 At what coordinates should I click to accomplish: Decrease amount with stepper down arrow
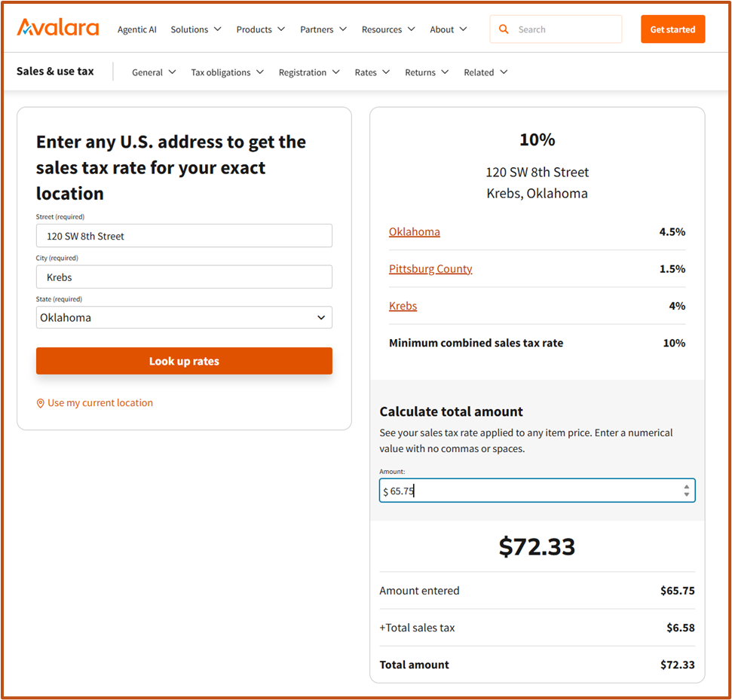[686, 494]
